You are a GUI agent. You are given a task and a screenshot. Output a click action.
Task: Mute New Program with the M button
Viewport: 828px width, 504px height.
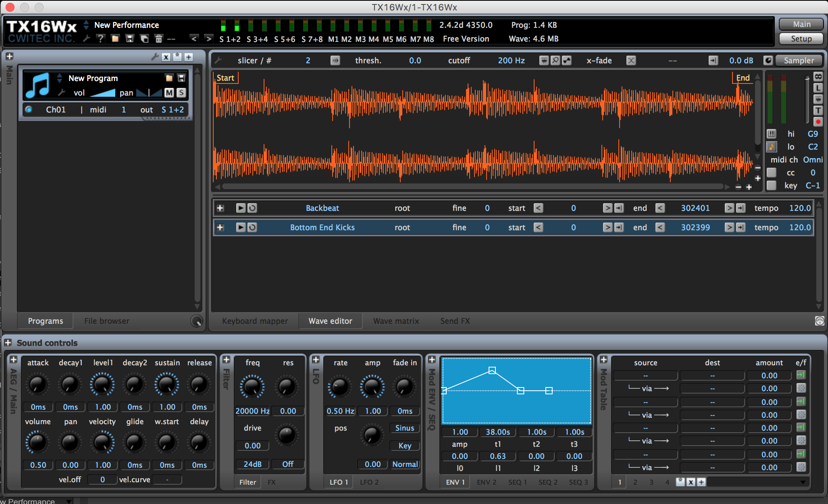tap(169, 93)
